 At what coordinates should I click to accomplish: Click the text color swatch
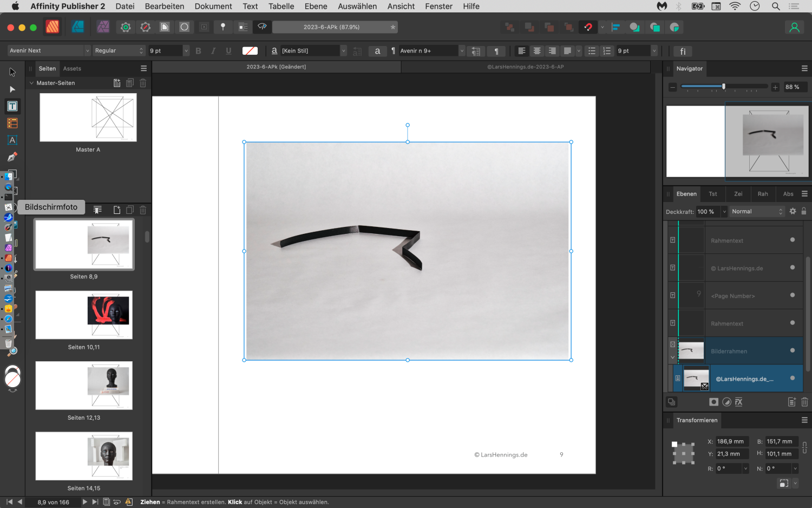[x=250, y=51]
